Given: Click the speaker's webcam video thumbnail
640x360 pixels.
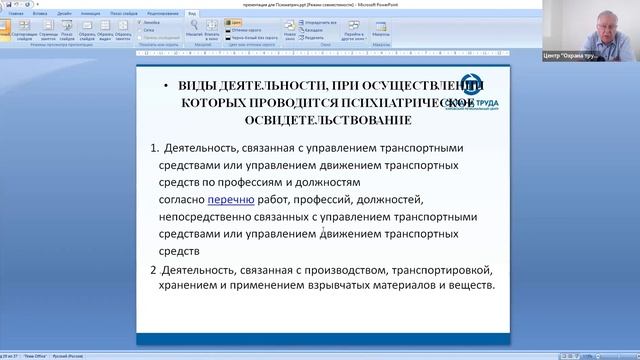Looking at the screenshot, I should point(591,31).
